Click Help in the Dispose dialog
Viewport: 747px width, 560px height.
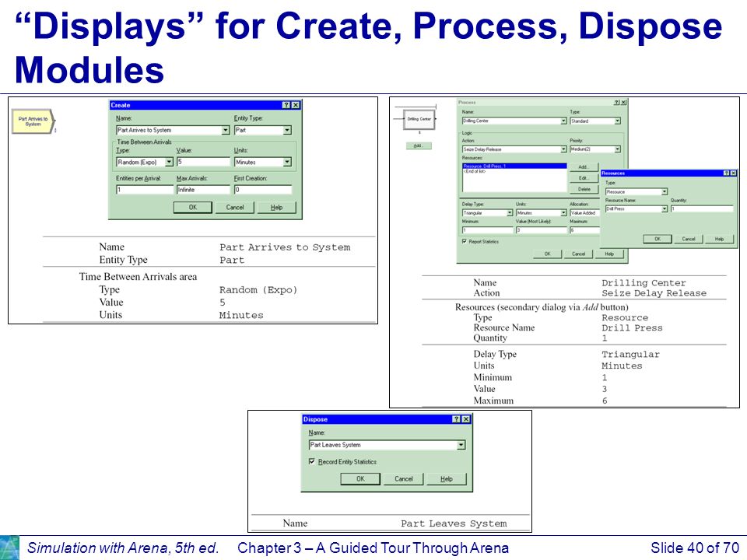[x=447, y=478]
